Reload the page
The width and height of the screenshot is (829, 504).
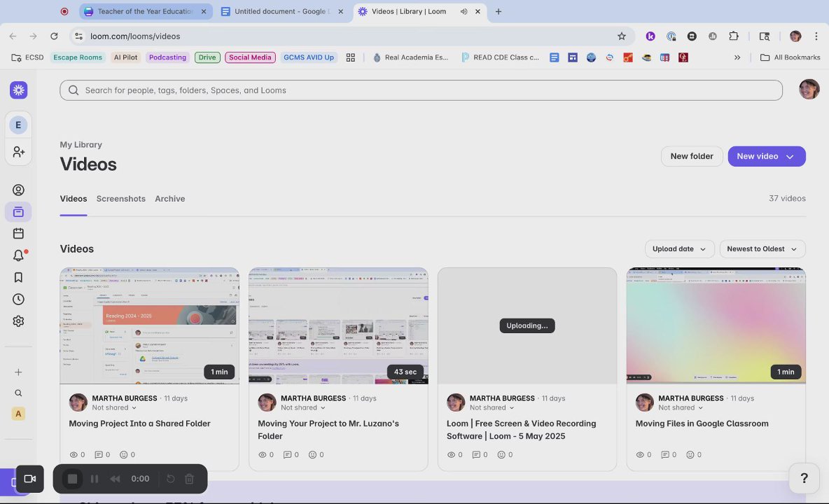(x=54, y=36)
